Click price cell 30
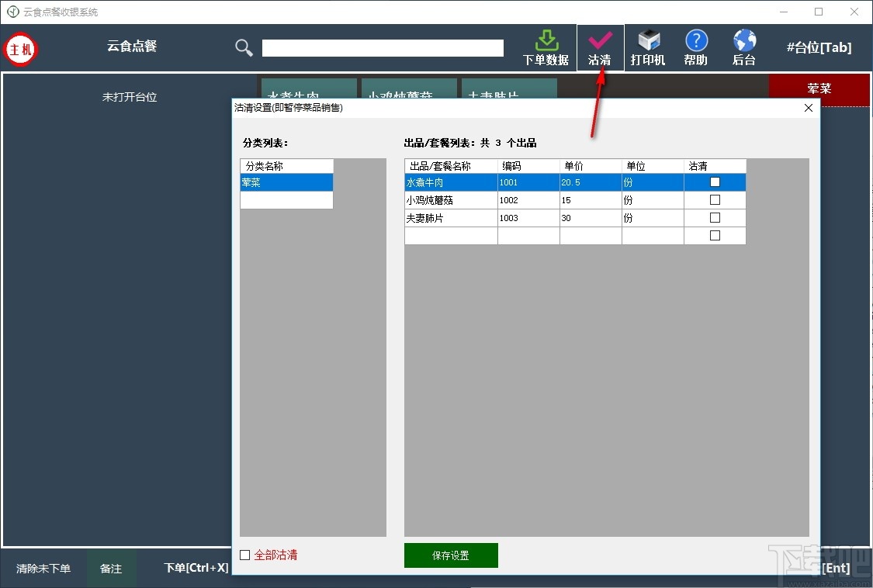 point(591,218)
